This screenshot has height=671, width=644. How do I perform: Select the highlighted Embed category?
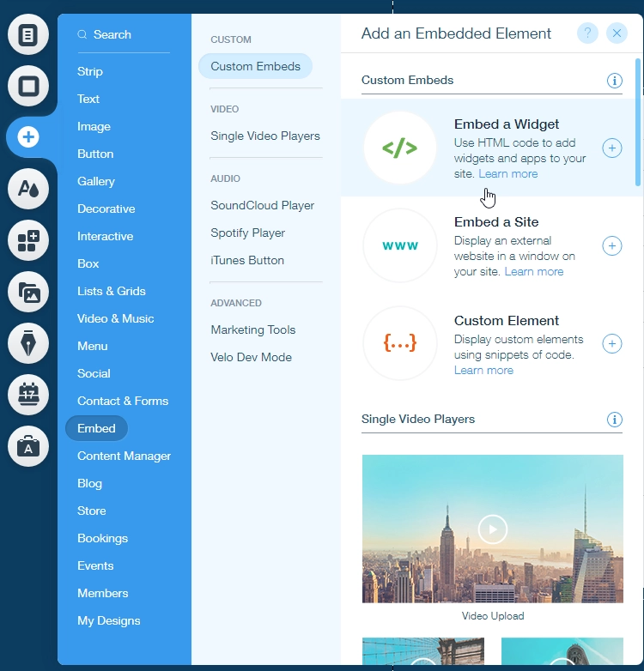[96, 428]
